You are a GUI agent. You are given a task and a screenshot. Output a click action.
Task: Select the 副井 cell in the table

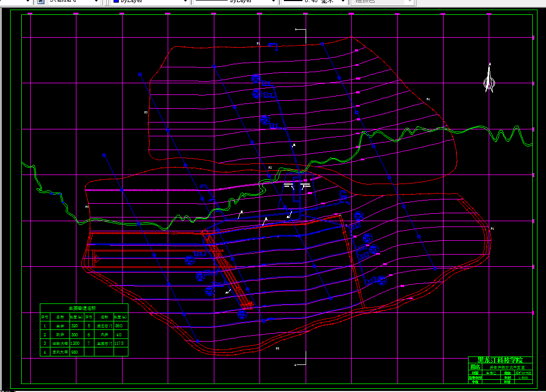(60, 335)
